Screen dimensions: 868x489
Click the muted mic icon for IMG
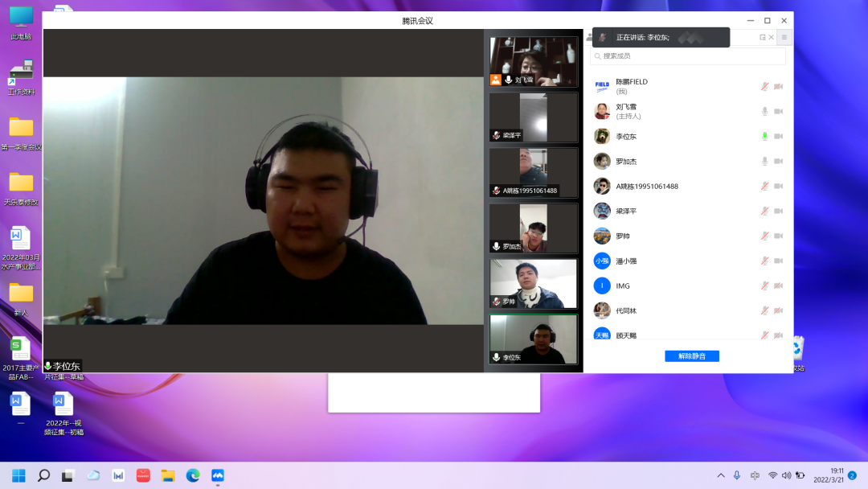[764, 286]
